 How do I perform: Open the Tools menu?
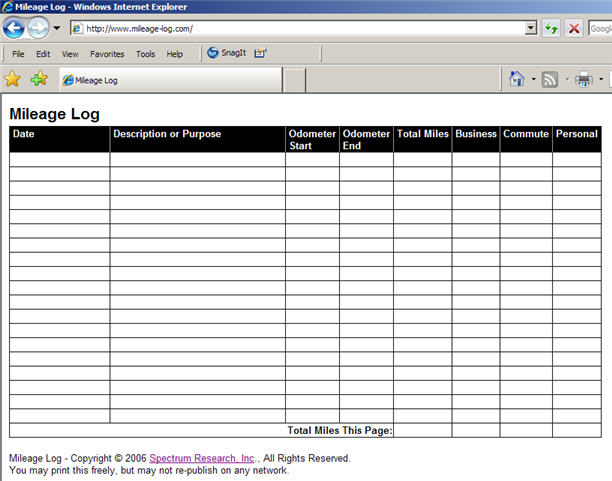[146, 54]
